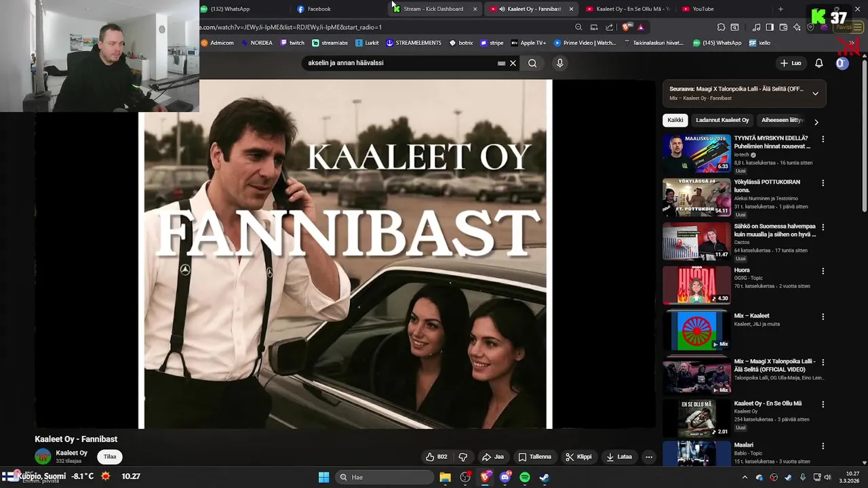Open Windows Start menu
868x488 pixels.
[x=323, y=477]
